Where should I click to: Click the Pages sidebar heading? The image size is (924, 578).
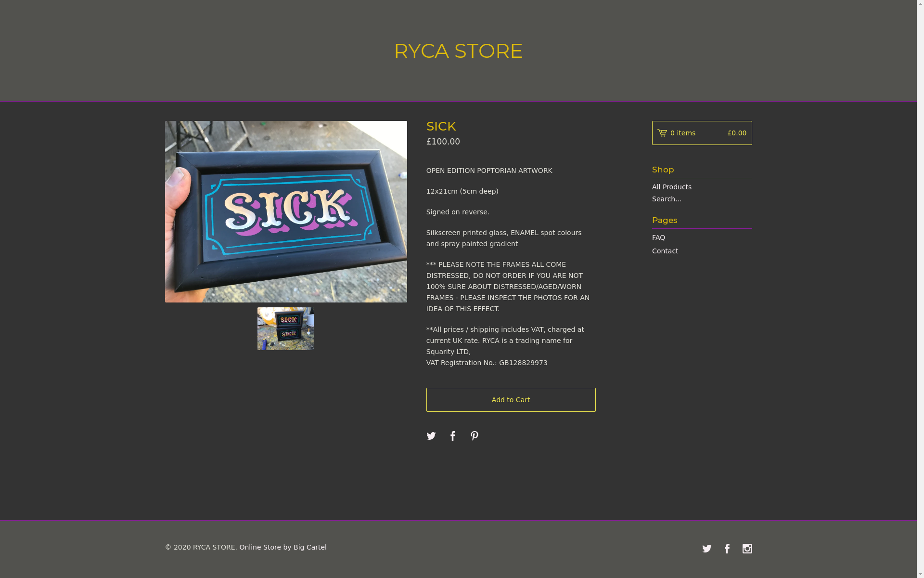coord(664,220)
